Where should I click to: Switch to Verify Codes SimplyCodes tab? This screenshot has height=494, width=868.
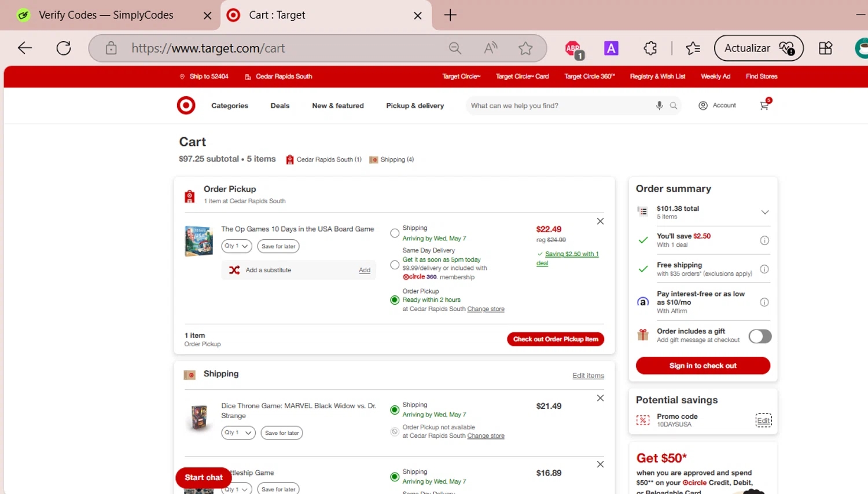coord(106,15)
